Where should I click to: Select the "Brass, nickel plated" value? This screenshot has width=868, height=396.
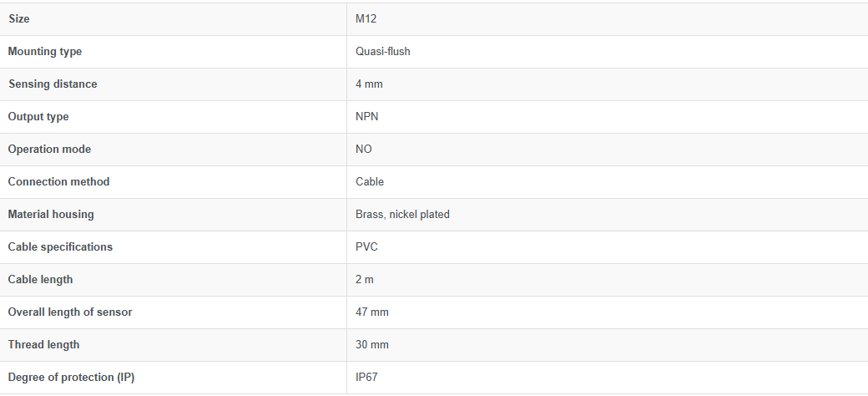tap(402, 215)
